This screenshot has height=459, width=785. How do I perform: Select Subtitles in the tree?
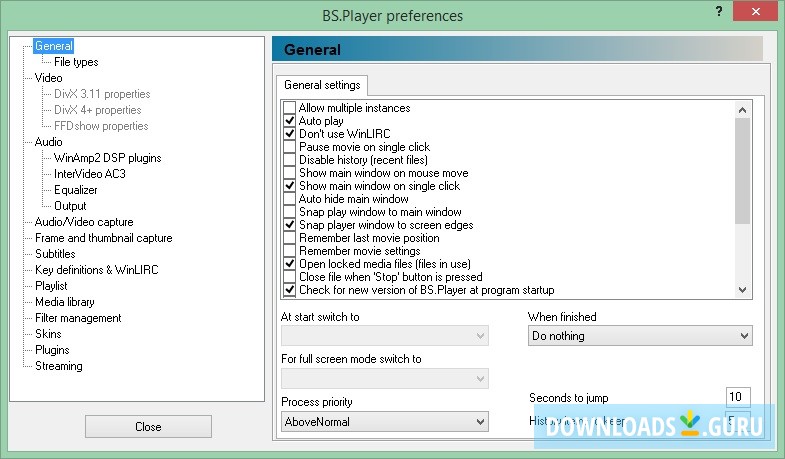(55, 254)
